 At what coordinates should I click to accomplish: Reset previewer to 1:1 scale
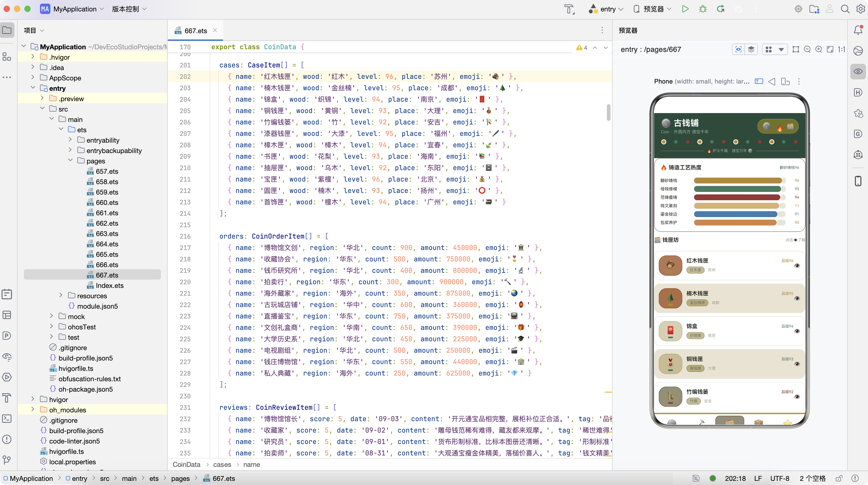(842, 50)
